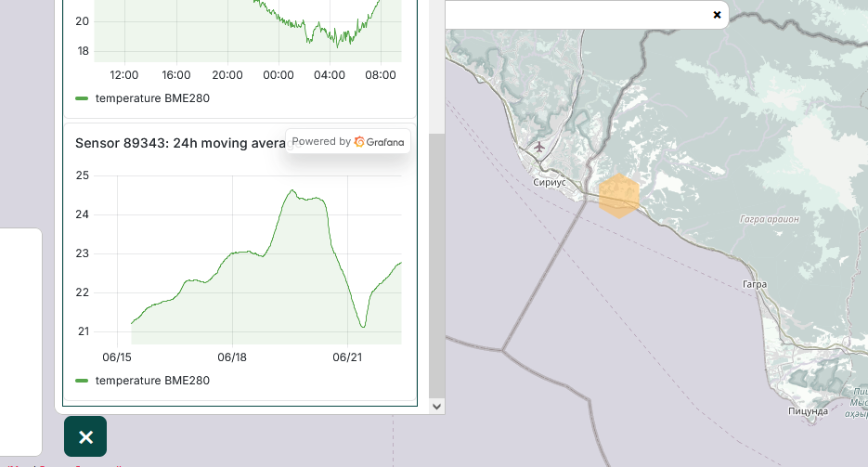Dismiss the map search bar using black X

pyautogui.click(x=717, y=15)
